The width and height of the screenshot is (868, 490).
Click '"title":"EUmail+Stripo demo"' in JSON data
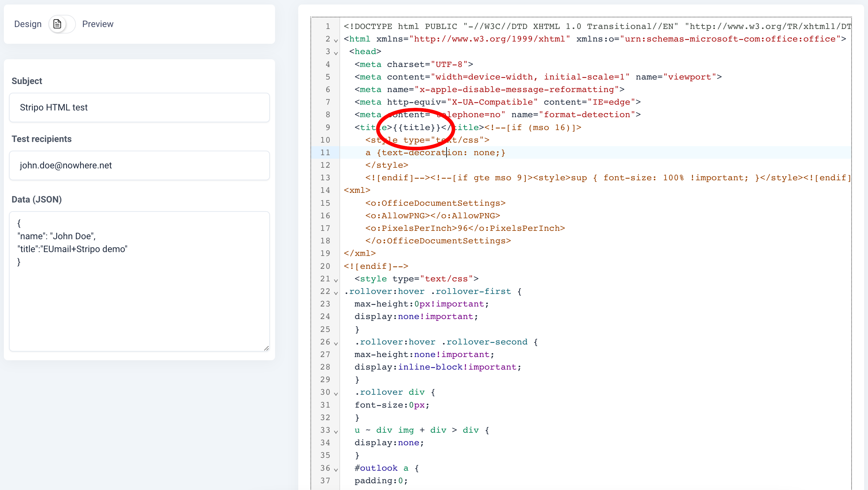72,249
